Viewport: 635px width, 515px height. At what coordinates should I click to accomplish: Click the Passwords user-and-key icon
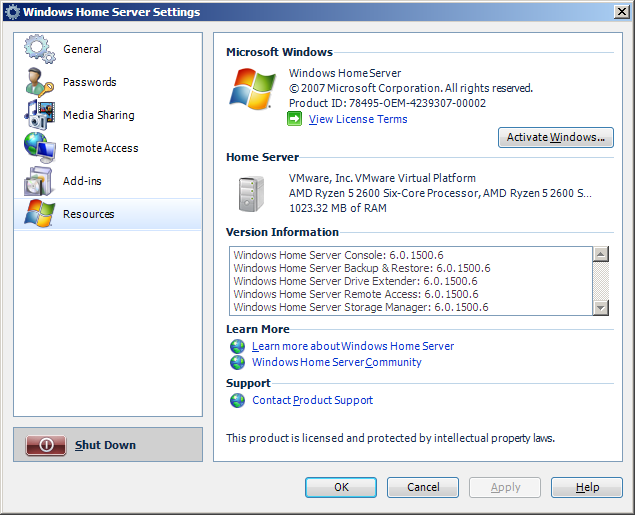tap(39, 82)
